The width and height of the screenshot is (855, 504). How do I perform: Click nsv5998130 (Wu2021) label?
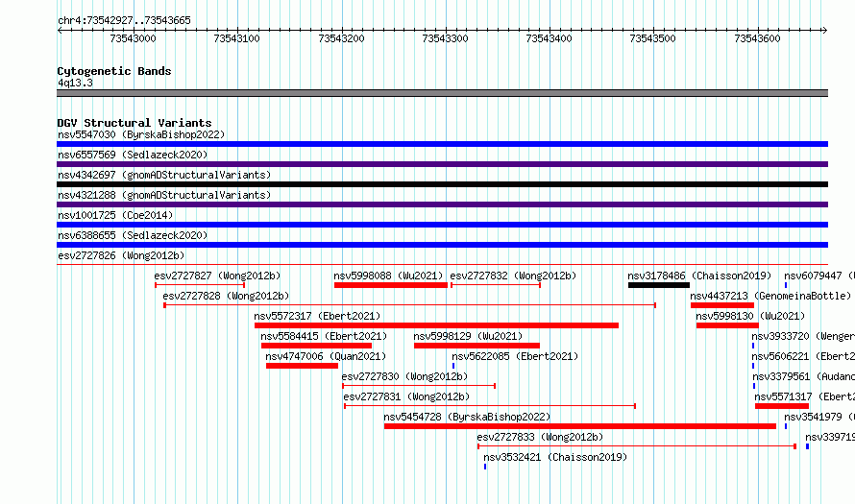tap(750, 316)
